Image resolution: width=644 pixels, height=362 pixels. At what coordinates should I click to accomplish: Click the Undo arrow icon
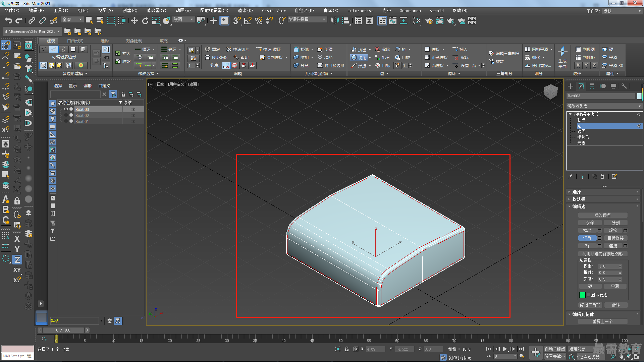(x=8, y=21)
